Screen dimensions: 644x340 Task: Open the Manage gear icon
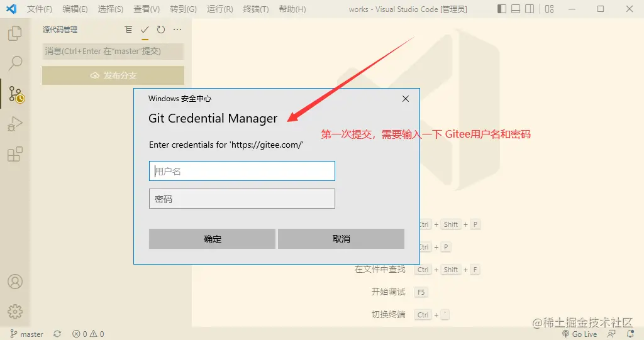[15, 312]
